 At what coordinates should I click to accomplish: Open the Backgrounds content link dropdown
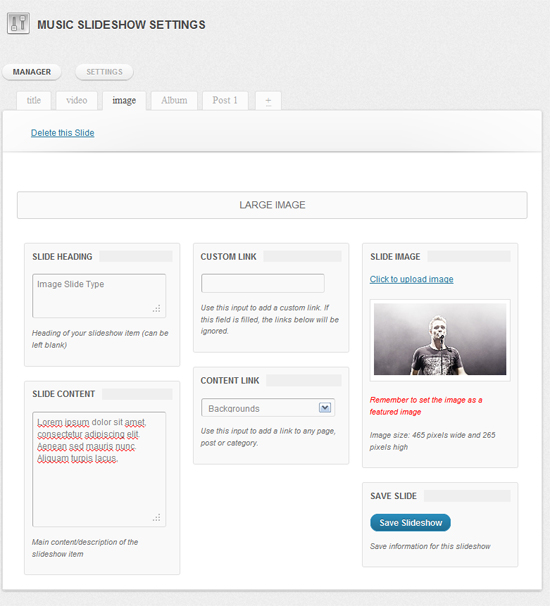point(268,408)
